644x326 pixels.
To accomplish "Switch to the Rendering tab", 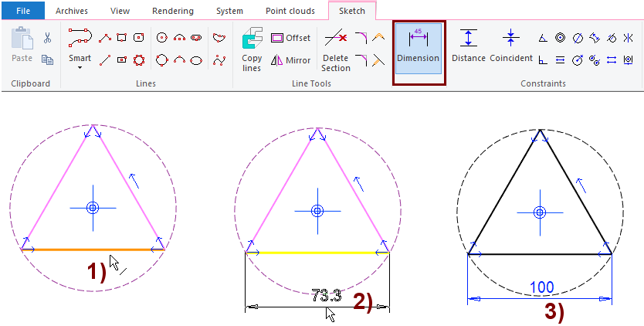I will [x=171, y=11].
